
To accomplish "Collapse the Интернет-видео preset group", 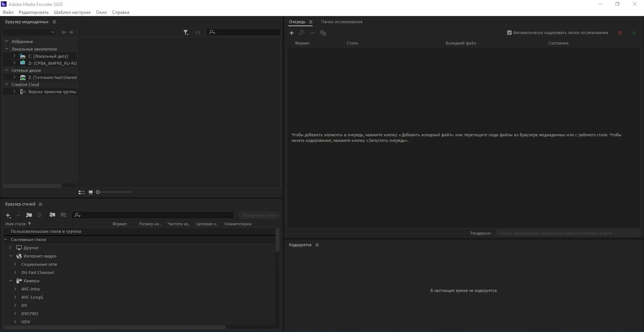I will (x=10, y=256).
